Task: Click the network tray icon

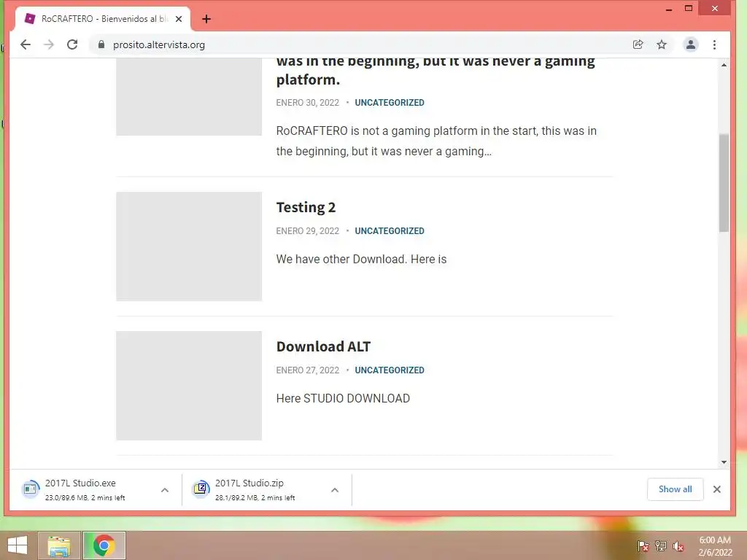Action: point(661,546)
